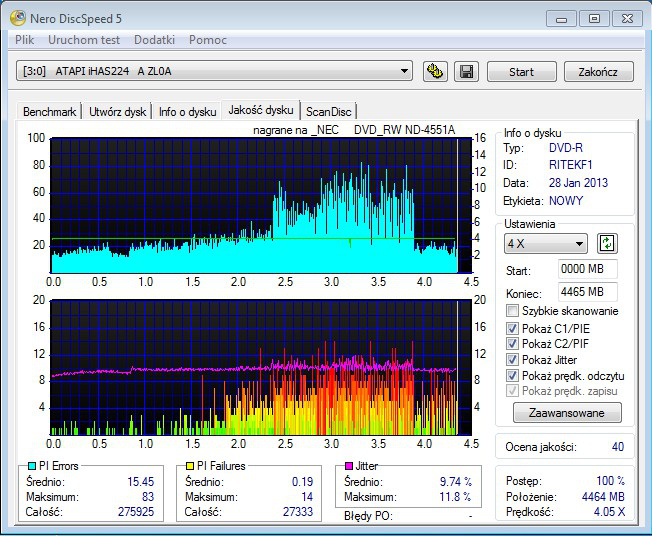Click the PI Errors average 15.45
Viewport: 652px width, 536px height.
pyautogui.click(x=141, y=482)
